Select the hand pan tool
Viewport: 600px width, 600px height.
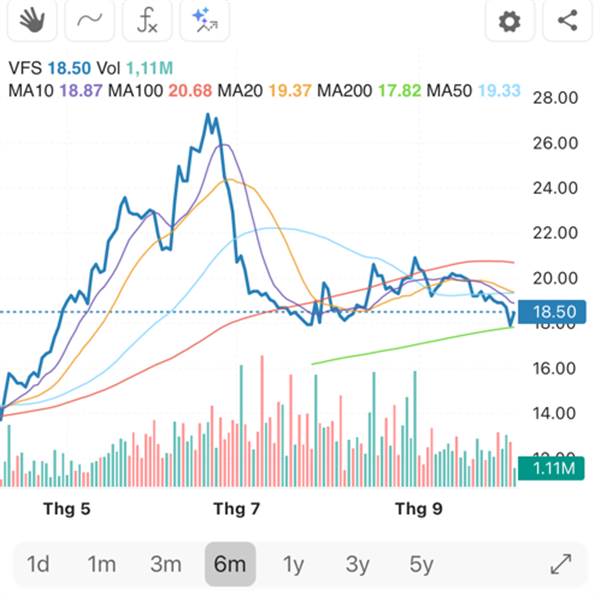32,20
